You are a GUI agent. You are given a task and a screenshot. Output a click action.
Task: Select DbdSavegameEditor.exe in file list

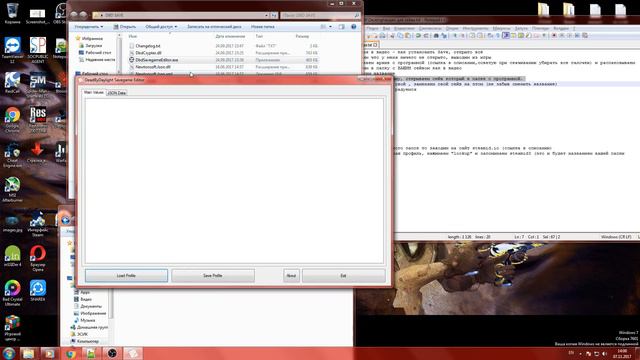pos(156,60)
